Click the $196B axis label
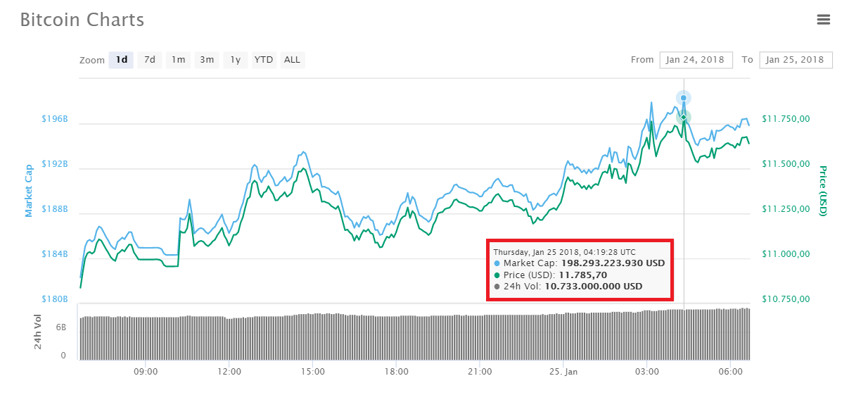This screenshot has height=395, width=868. point(56,119)
